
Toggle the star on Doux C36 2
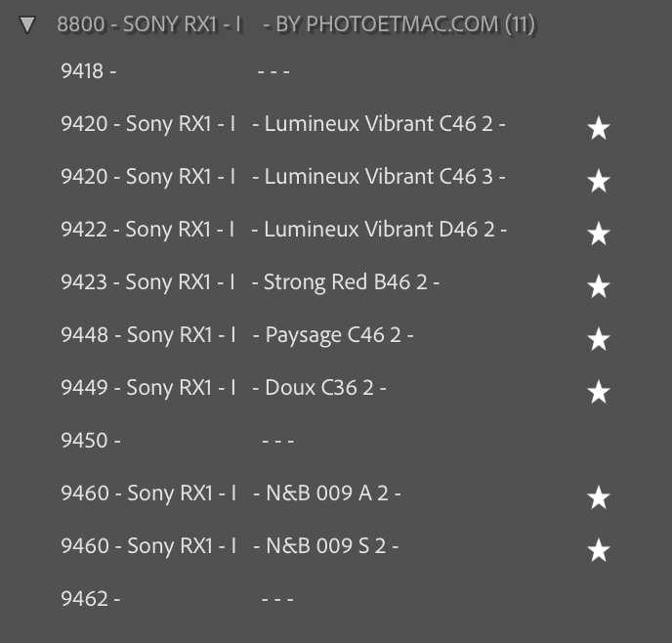[x=598, y=392]
